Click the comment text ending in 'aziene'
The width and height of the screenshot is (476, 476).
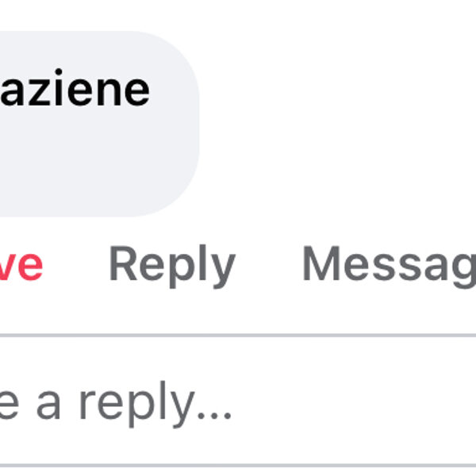coord(75,89)
